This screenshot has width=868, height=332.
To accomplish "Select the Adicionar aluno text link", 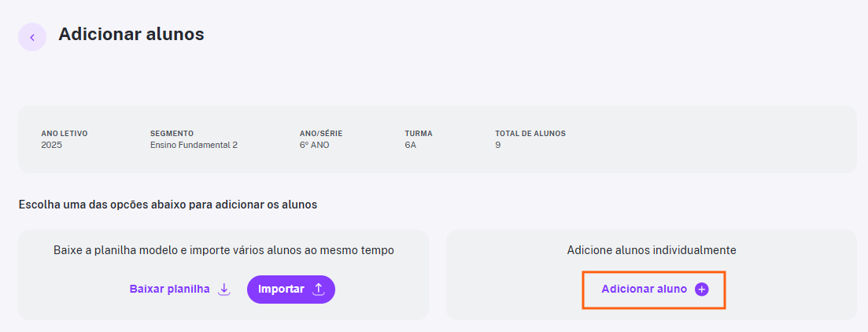I will pyautogui.click(x=644, y=289).
